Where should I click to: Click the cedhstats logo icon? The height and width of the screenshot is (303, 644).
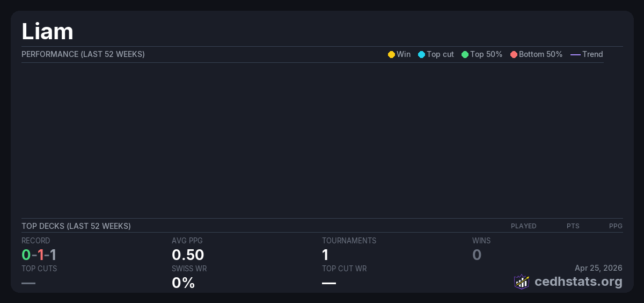click(x=522, y=282)
